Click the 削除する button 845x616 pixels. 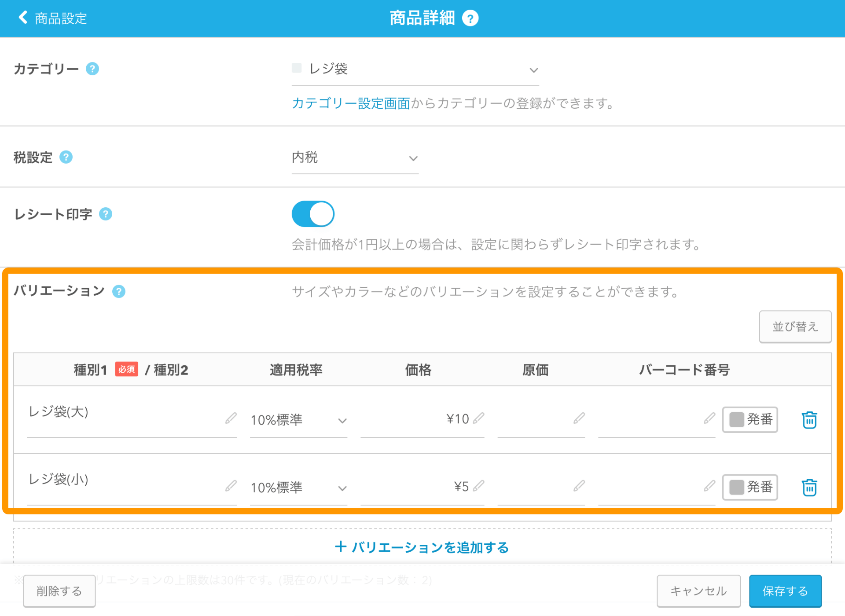pos(59,591)
